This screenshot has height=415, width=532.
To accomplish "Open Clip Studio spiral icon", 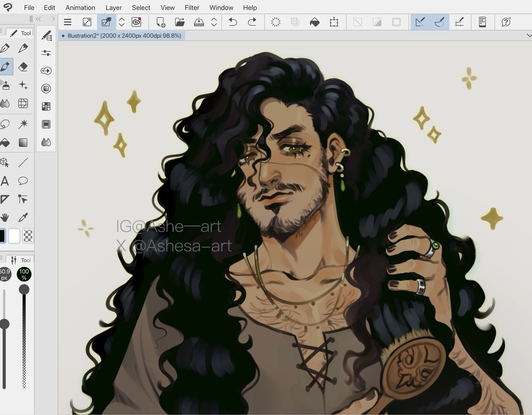I will coord(137,22).
